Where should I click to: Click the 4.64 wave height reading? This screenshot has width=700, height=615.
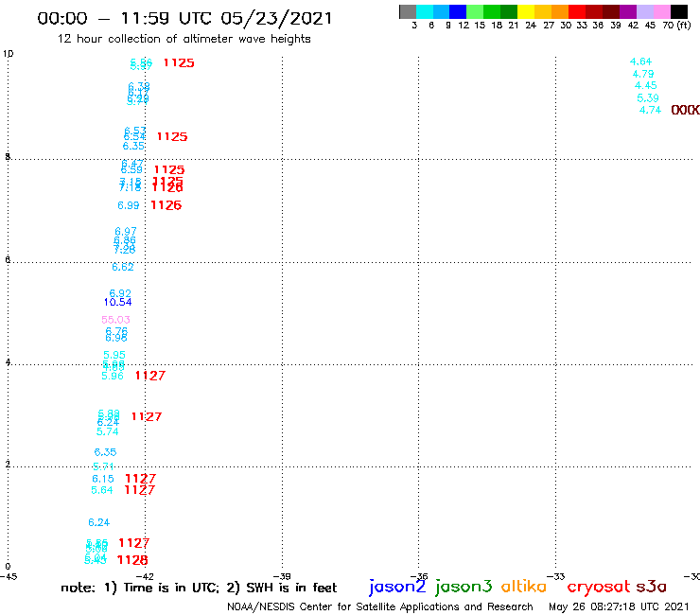[640, 61]
